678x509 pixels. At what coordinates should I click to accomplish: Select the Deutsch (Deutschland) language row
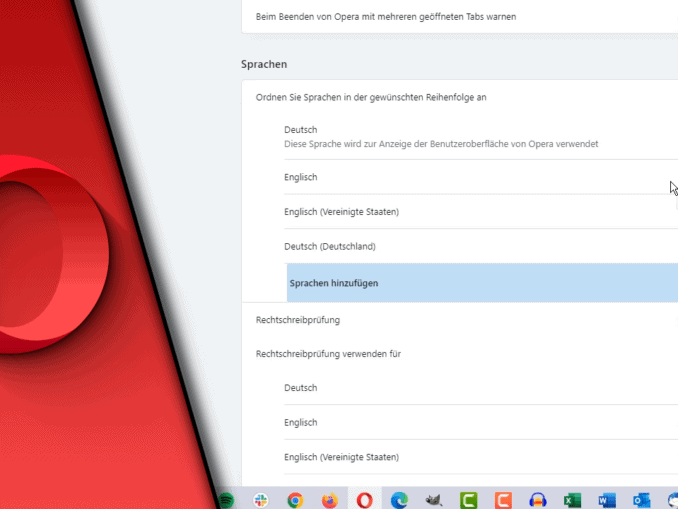(481, 246)
